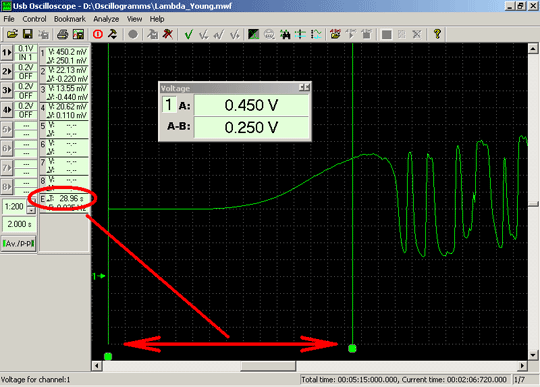
Task: Click the waveform with vertical cursors icon
Action: 316,34
